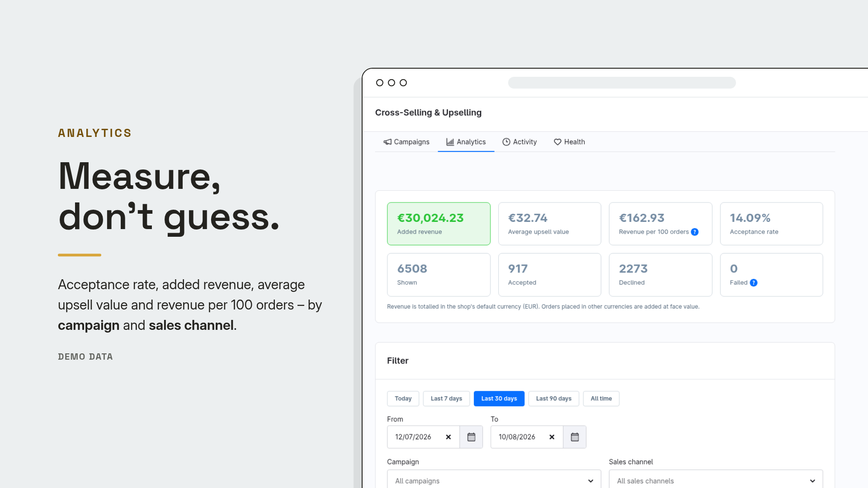Clear the From date value

(x=448, y=437)
